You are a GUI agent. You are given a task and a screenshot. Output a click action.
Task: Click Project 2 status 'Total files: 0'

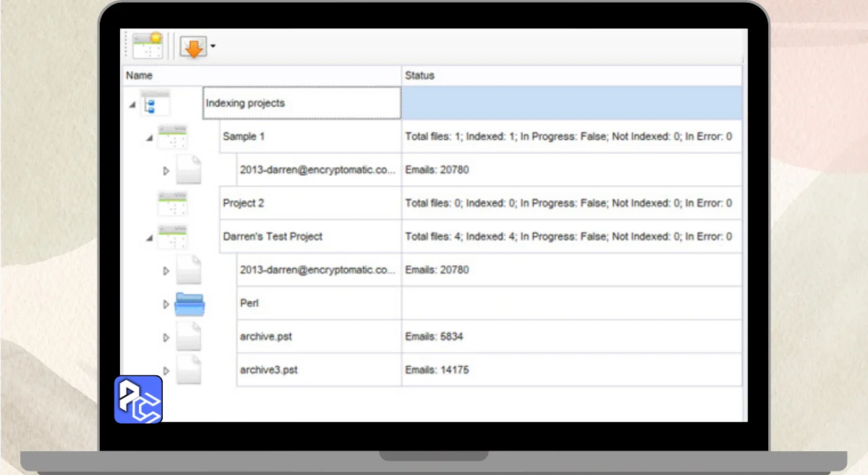[x=568, y=203]
